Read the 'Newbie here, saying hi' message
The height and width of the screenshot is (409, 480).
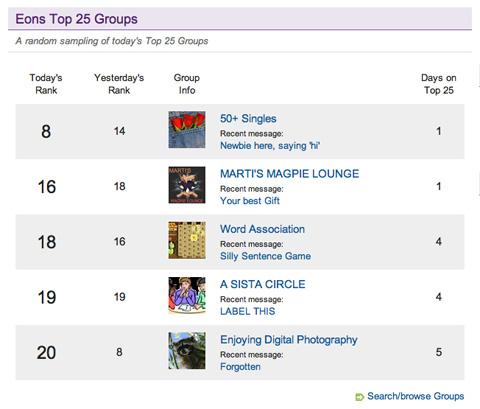270,146
